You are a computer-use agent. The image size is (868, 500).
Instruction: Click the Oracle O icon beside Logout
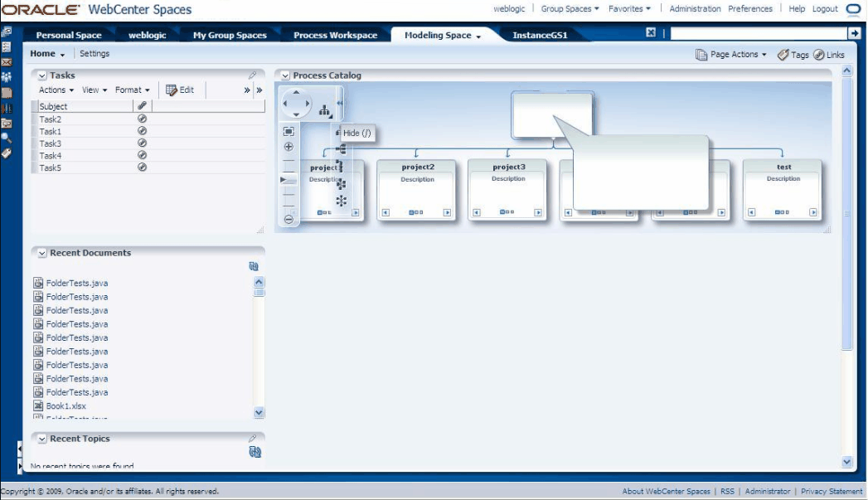click(853, 9)
